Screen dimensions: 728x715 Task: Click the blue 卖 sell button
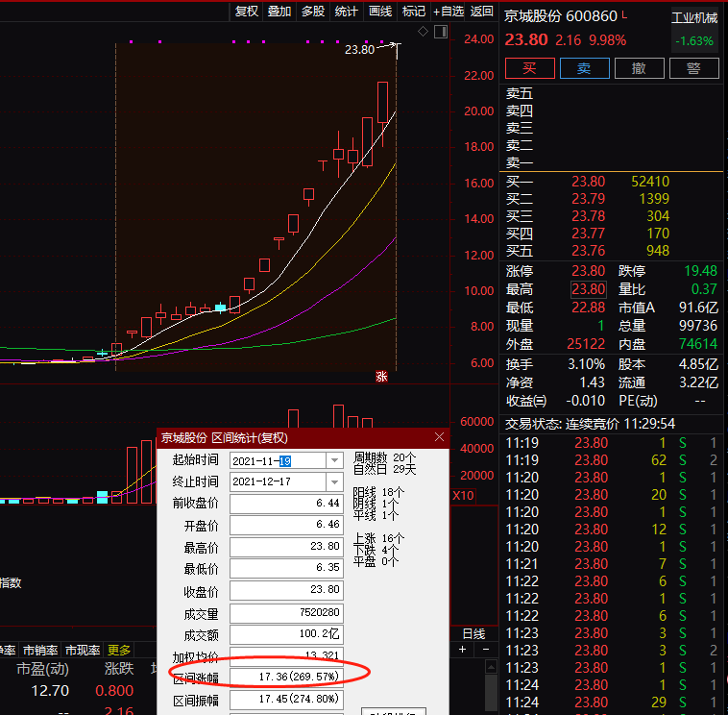585,68
